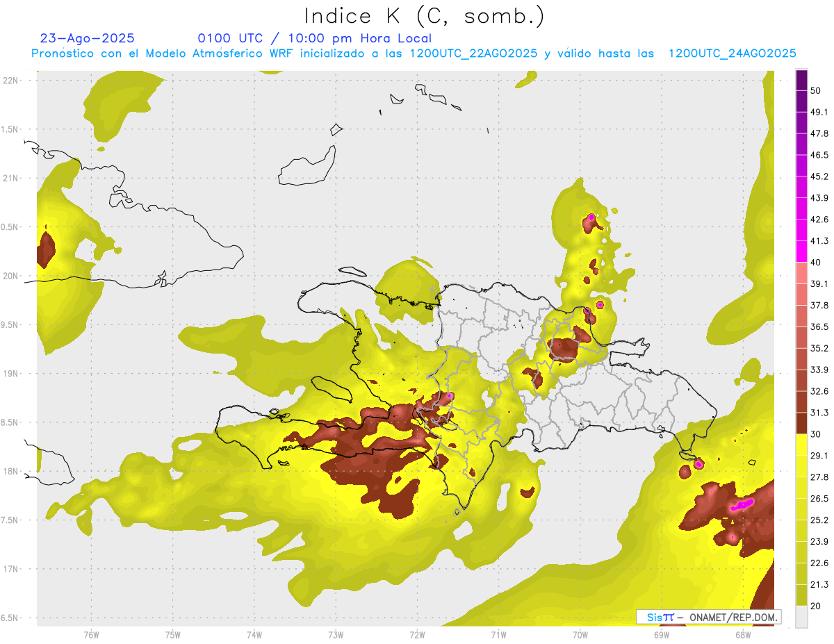The image size is (834, 644).
Task: Click the colorbar value '30'
Action: click(x=816, y=434)
